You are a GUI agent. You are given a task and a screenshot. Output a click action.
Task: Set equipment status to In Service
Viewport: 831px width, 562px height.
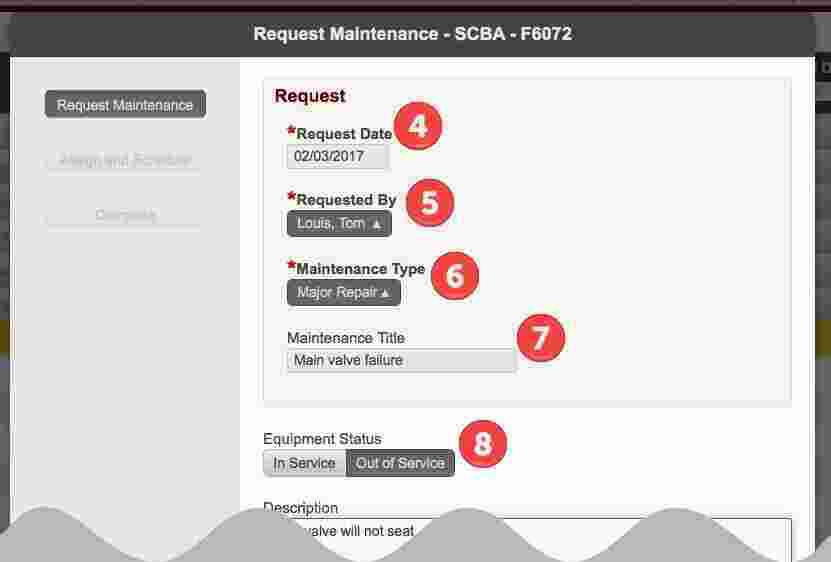pyautogui.click(x=304, y=463)
